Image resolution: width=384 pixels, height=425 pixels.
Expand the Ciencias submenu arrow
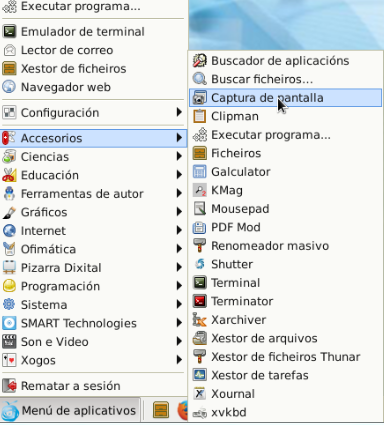(179, 156)
